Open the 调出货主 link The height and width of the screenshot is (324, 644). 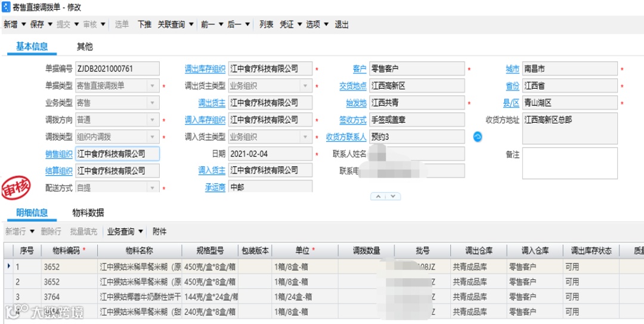[212, 104]
